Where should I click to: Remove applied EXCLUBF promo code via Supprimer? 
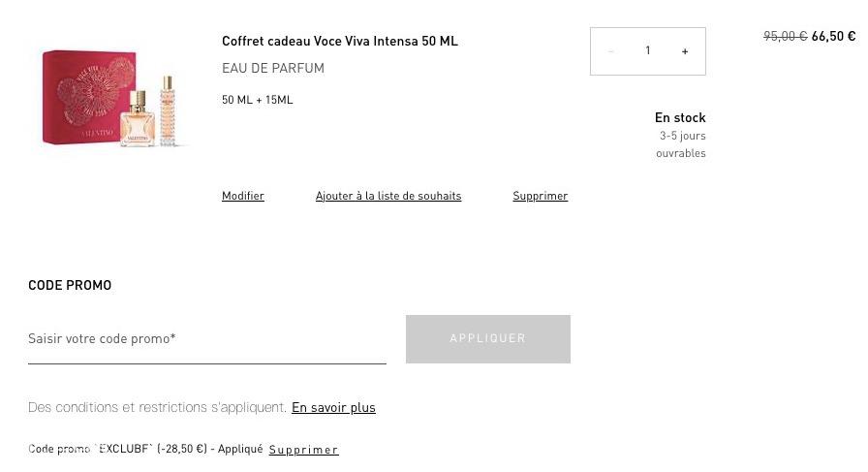303,450
